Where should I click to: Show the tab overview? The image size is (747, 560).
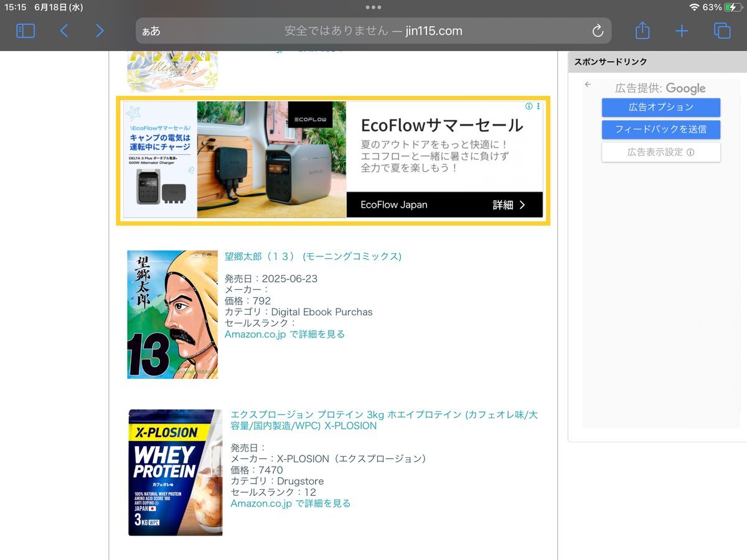click(x=722, y=30)
